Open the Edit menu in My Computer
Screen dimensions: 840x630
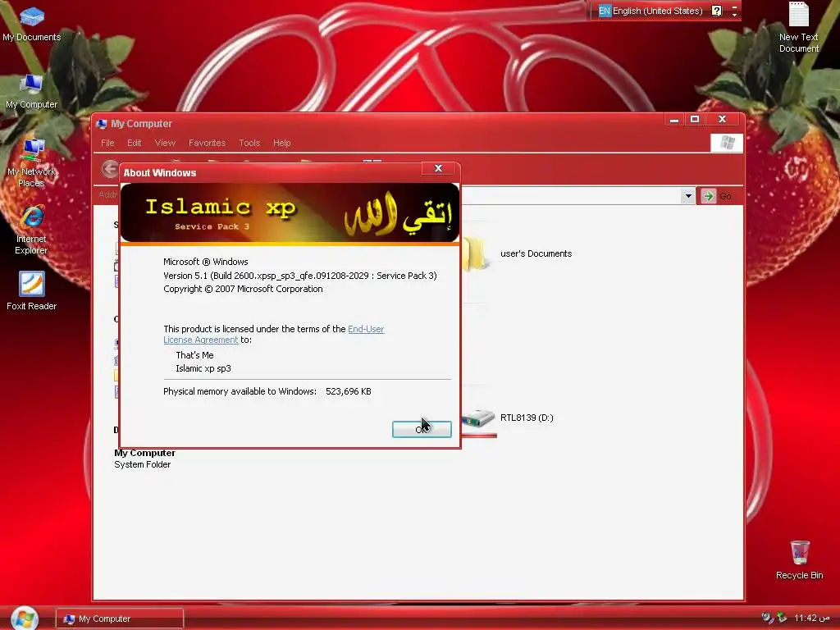134,143
